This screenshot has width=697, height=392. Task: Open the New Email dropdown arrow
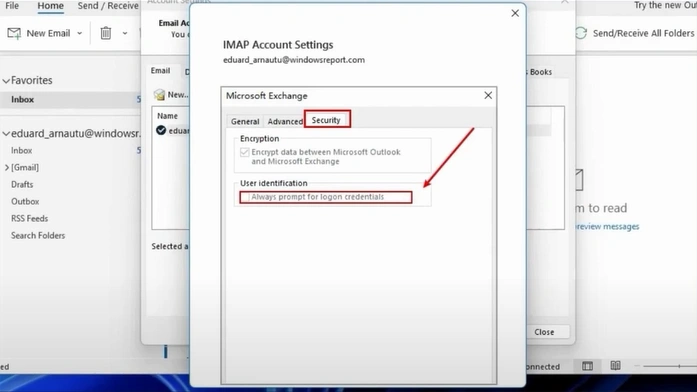point(80,33)
